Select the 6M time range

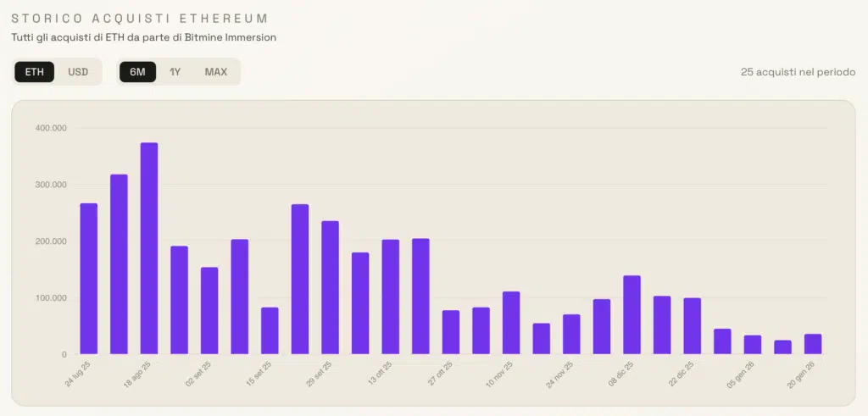tap(137, 72)
